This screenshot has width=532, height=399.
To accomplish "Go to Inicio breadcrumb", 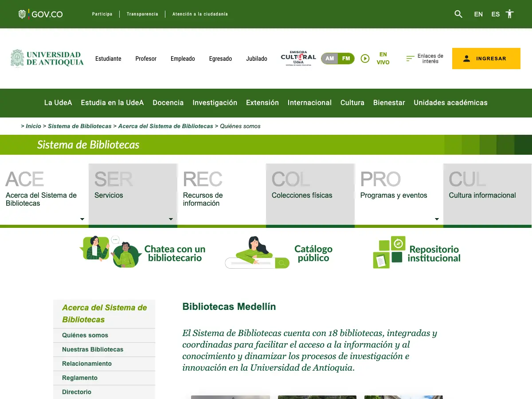I will click(x=33, y=126).
